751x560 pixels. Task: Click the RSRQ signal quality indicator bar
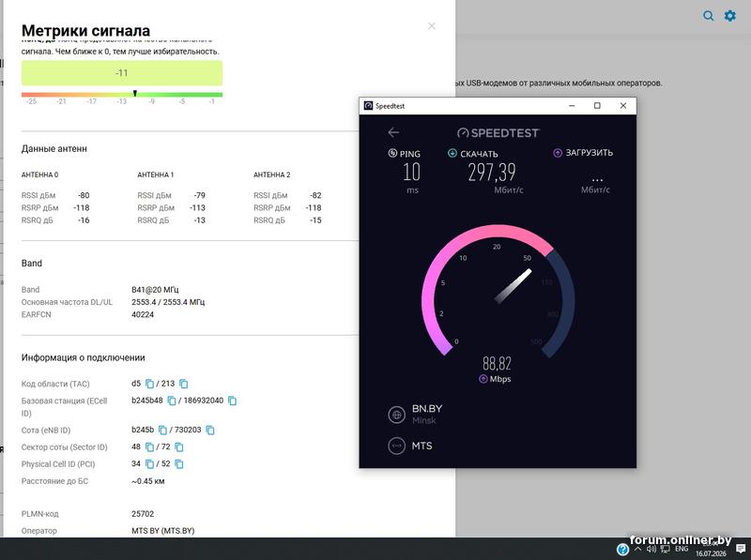[122, 95]
